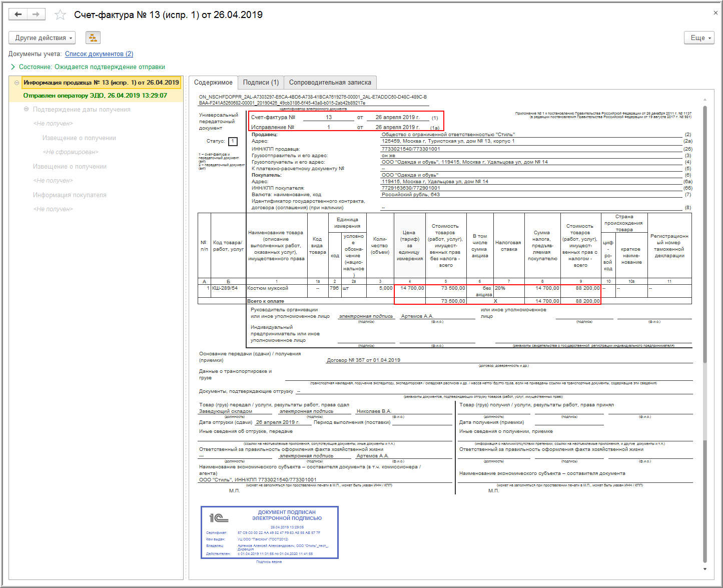Go back with the left arrow button

[18, 15]
